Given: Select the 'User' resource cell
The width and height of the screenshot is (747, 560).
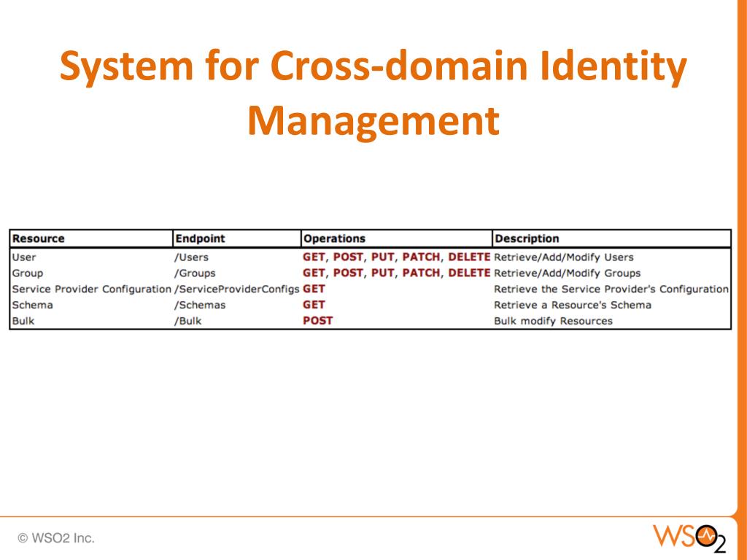Looking at the screenshot, I should pyautogui.click(x=24, y=257).
